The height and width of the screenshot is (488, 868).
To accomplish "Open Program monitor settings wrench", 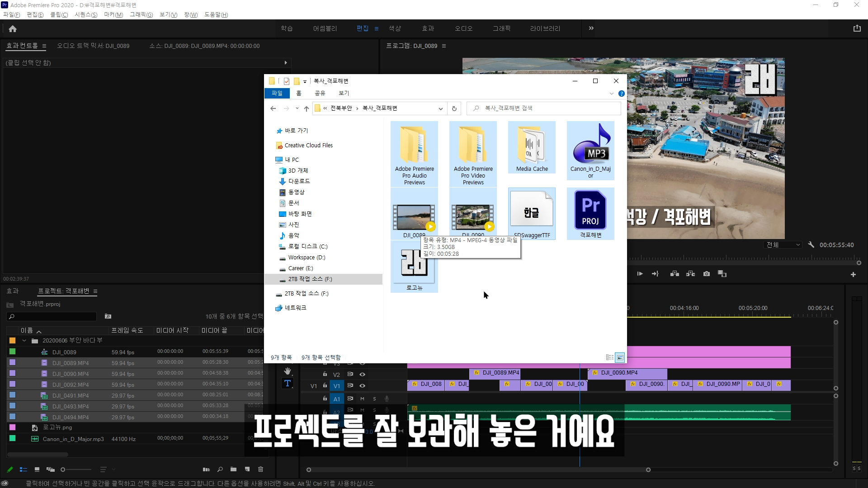I will [x=811, y=244].
